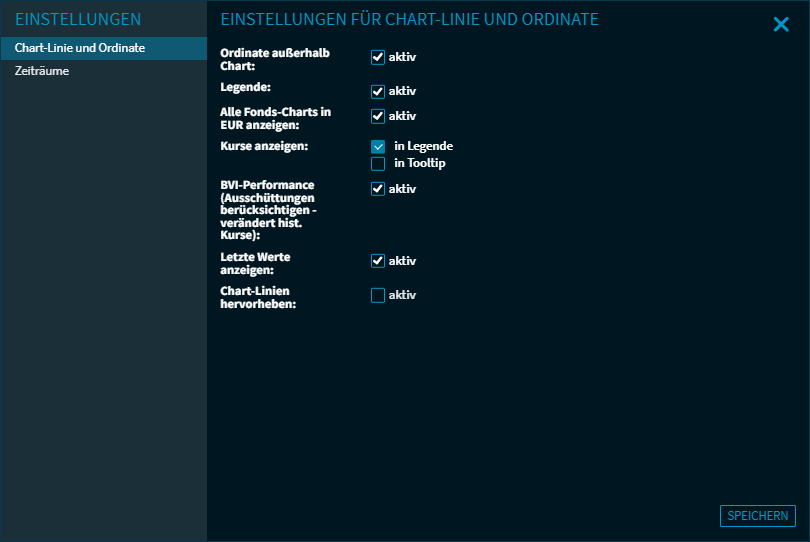The width and height of the screenshot is (810, 542).
Task: Enable the Chart-Linien hervorheben checkbox
Action: click(x=378, y=295)
